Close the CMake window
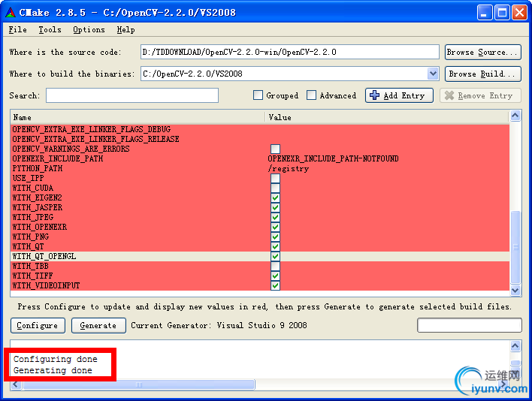Image resolution: width=532 pixels, height=401 pixels. (x=519, y=13)
